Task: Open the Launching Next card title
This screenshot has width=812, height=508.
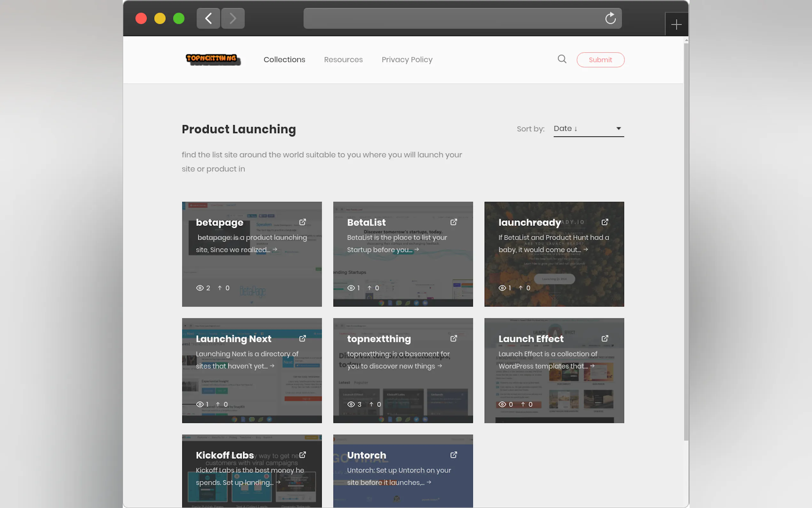Action: [233, 339]
